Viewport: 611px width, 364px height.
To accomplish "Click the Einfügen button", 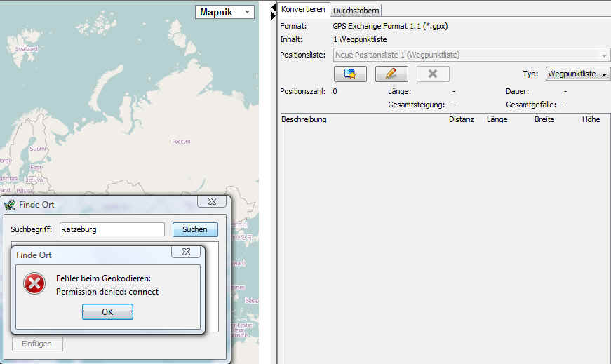I will 37,344.
